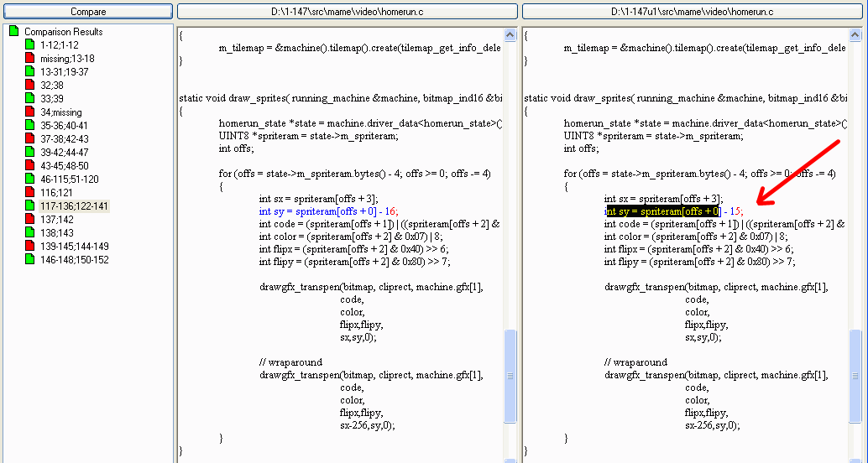Click the Compare button

click(87, 12)
